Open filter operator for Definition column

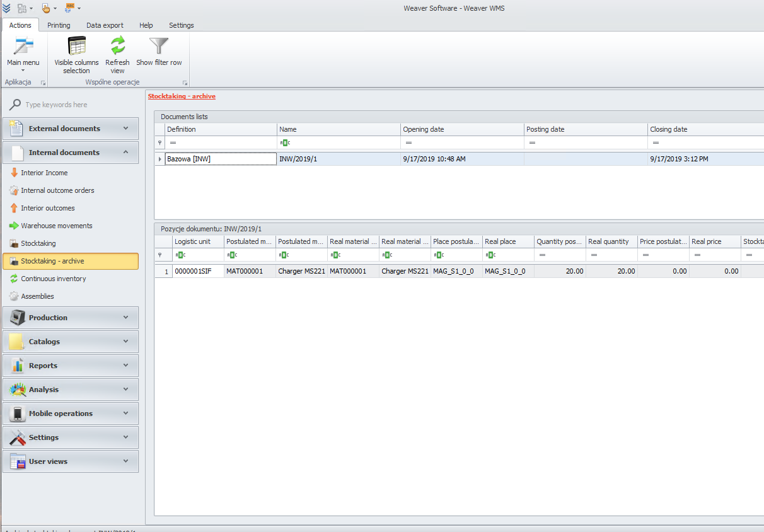(173, 143)
